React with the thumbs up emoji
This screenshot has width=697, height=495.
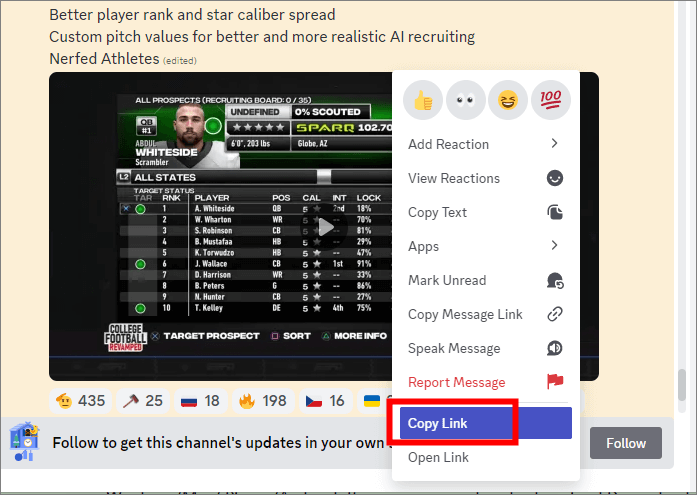point(422,99)
